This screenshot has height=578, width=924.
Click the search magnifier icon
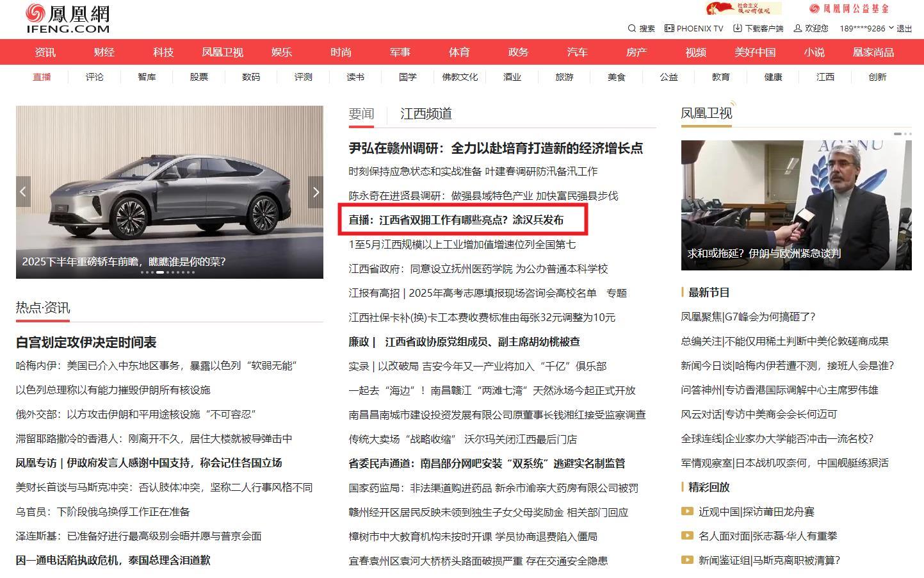click(632, 28)
